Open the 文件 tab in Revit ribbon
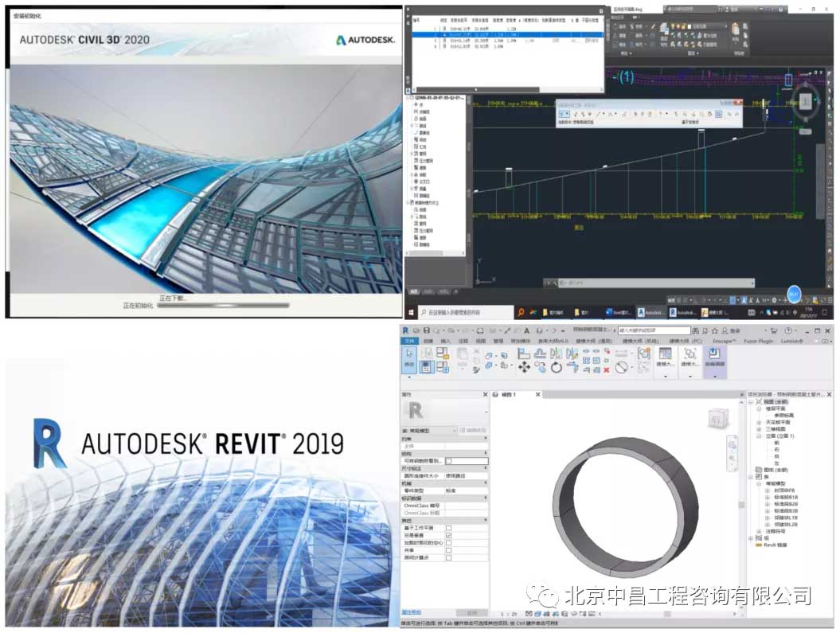Screen dimensions: 840x633 (x=410, y=341)
